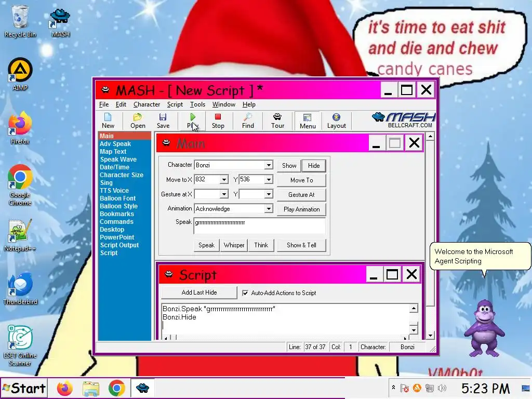Open Gesture at Y dropdown
The image size is (532, 399).
pos(269,194)
